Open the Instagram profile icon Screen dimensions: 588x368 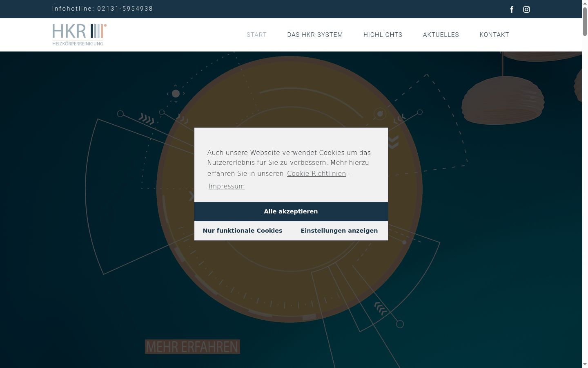tap(527, 9)
